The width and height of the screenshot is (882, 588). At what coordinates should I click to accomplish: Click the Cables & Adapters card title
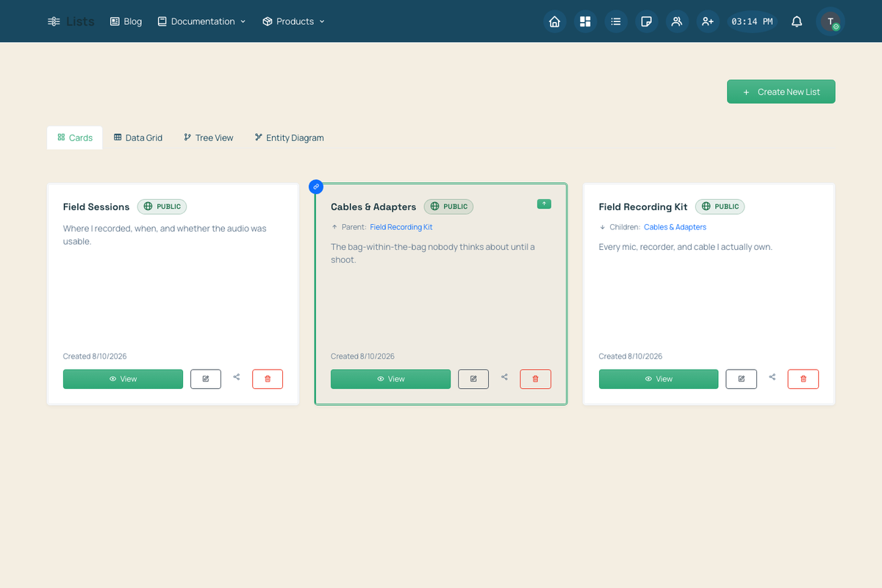pos(373,207)
